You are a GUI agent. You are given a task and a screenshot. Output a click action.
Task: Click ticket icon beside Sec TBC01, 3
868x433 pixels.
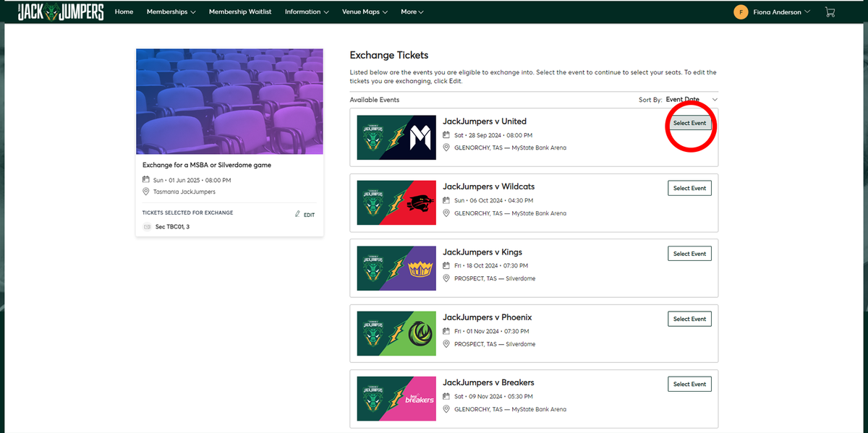(x=148, y=227)
